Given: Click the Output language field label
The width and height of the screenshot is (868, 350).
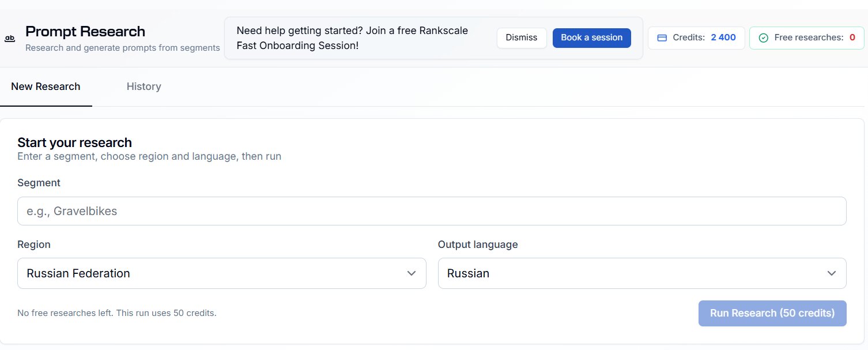Looking at the screenshot, I should coord(478,244).
